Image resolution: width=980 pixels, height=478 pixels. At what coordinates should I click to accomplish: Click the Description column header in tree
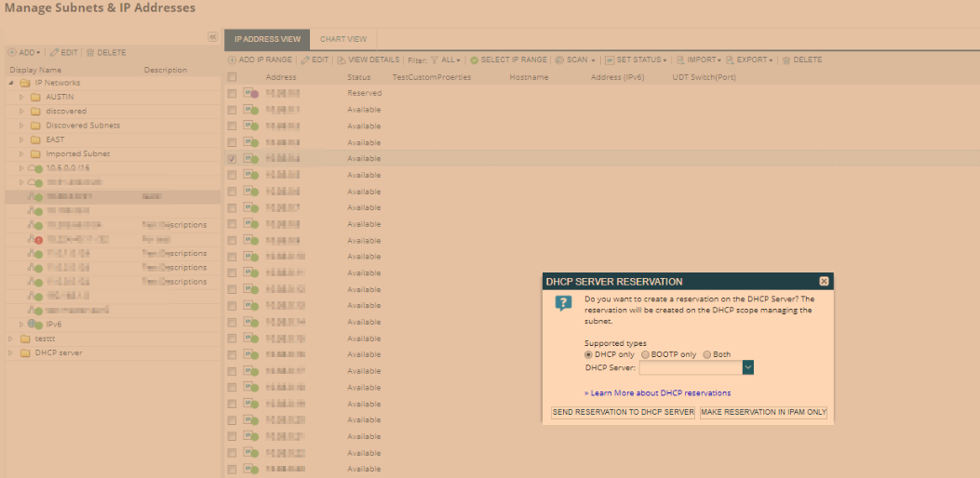166,70
